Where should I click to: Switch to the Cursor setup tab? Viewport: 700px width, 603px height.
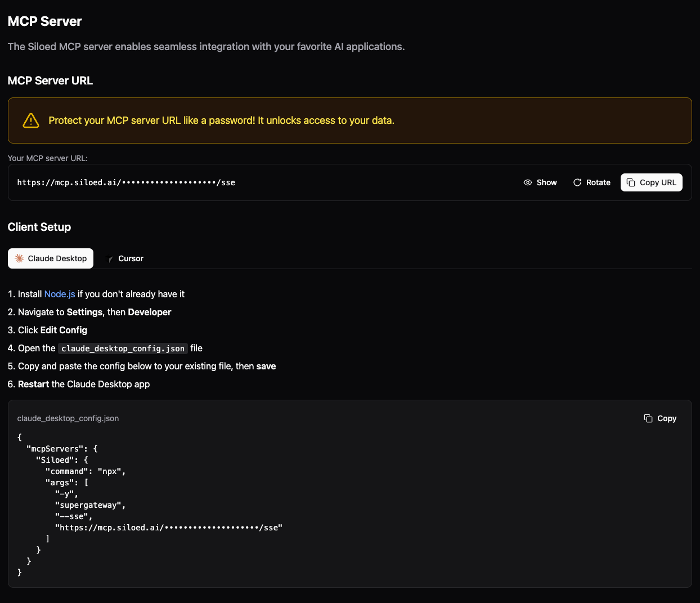125,258
